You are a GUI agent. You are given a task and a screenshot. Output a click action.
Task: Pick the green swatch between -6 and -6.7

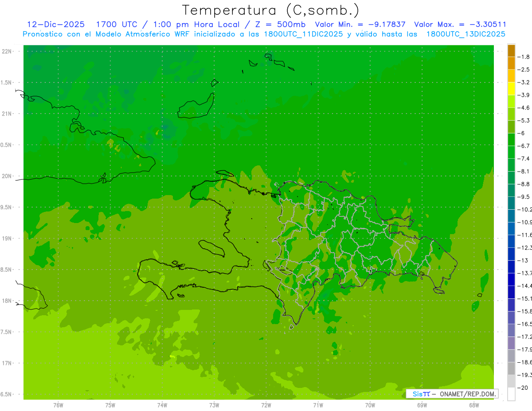[x=511, y=140]
